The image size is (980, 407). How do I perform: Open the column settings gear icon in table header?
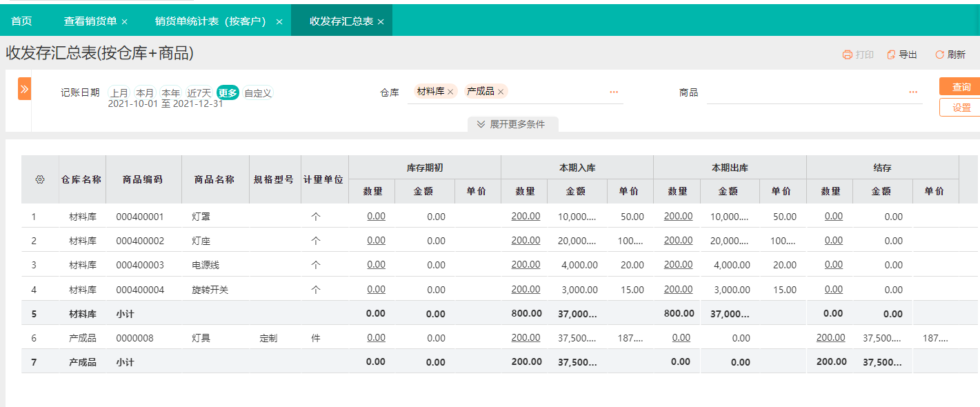[x=39, y=178]
